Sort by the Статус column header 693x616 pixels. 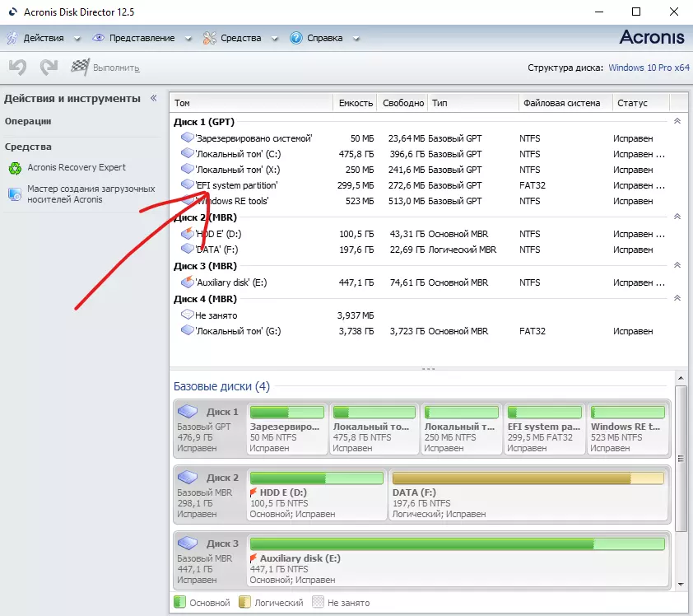tap(641, 103)
